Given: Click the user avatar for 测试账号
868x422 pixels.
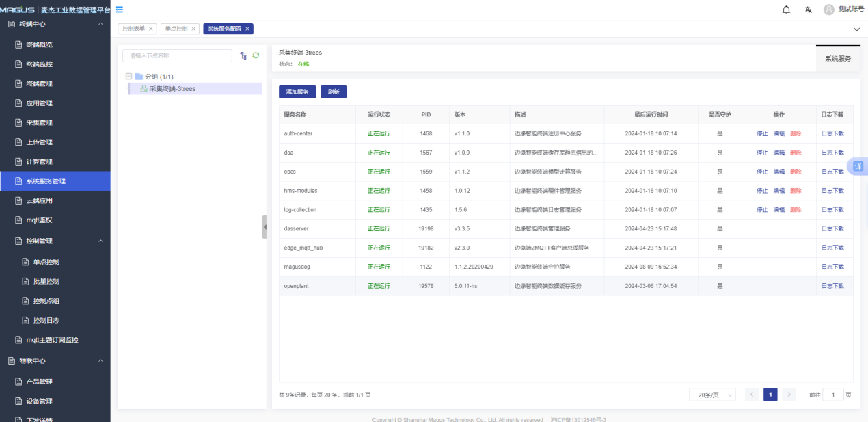Looking at the screenshot, I should pyautogui.click(x=828, y=10).
